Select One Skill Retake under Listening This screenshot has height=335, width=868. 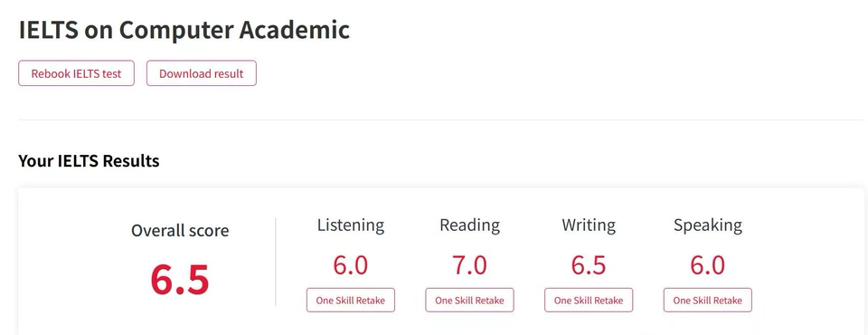point(351,300)
